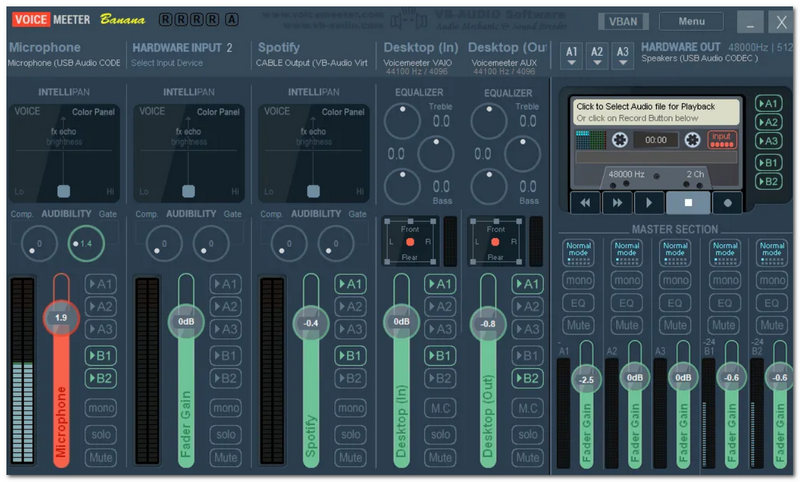Open the Menu button
The image size is (800, 482).
pos(691,21)
